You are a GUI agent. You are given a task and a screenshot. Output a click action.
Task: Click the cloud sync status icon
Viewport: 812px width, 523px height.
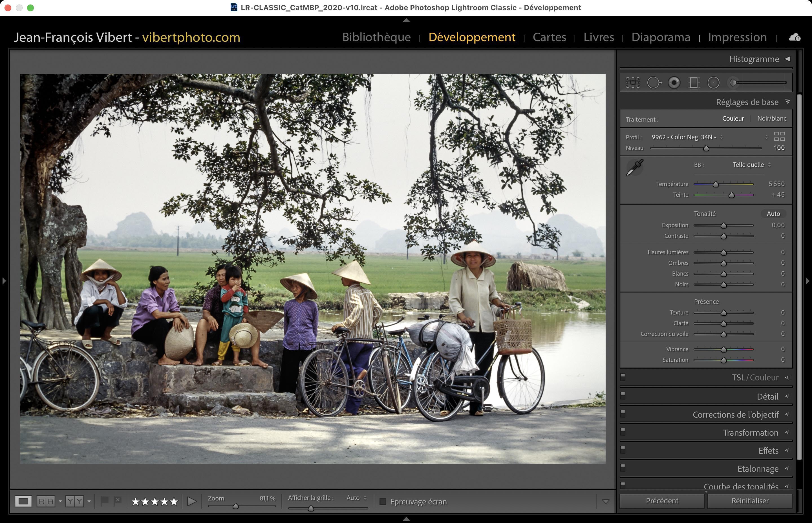coord(794,37)
